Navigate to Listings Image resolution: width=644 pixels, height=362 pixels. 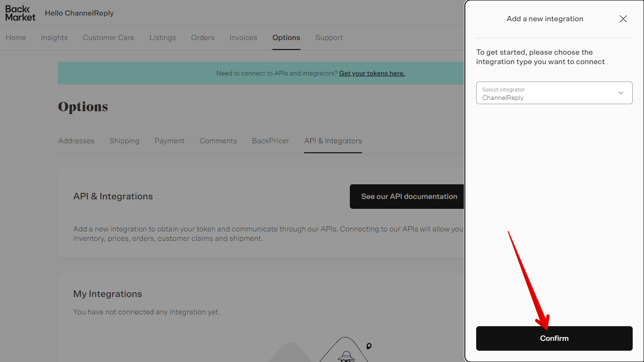[163, 38]
